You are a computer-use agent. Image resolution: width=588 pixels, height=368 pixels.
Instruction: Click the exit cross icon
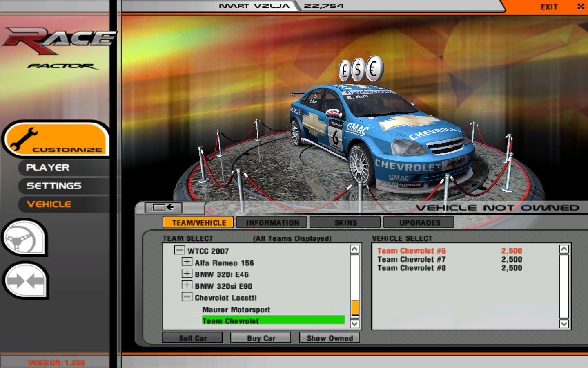[581, 7]
